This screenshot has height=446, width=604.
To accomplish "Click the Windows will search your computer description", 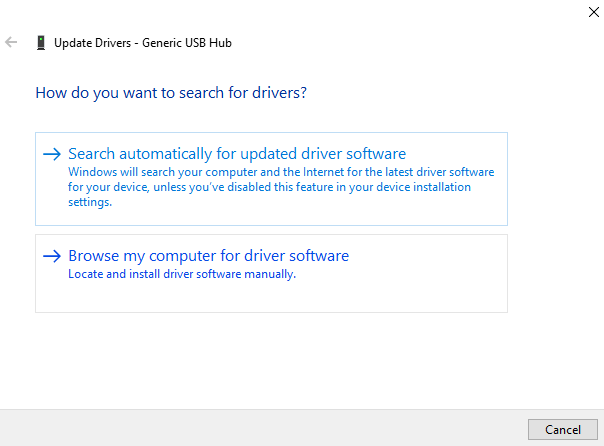I will [280, 172].
